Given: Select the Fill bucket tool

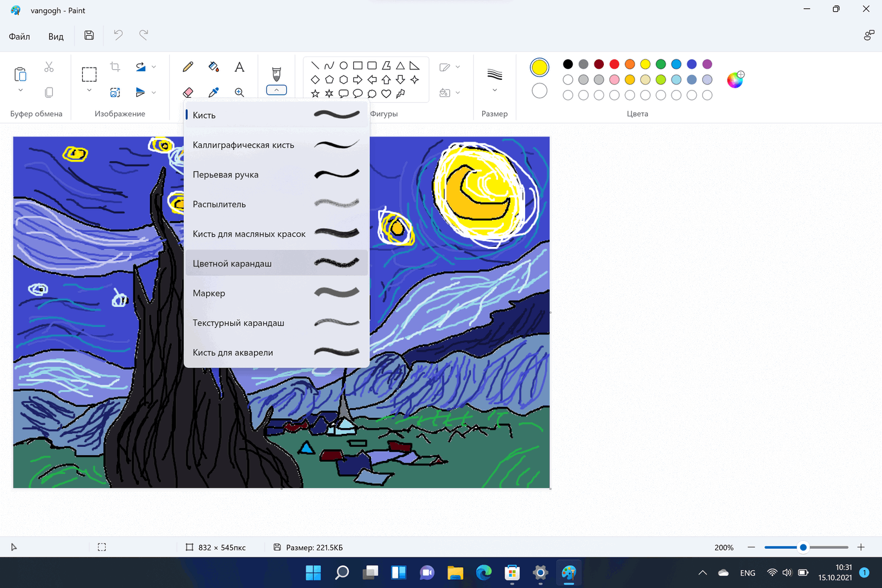Looking at the screenshot, I should coord(214,67).
